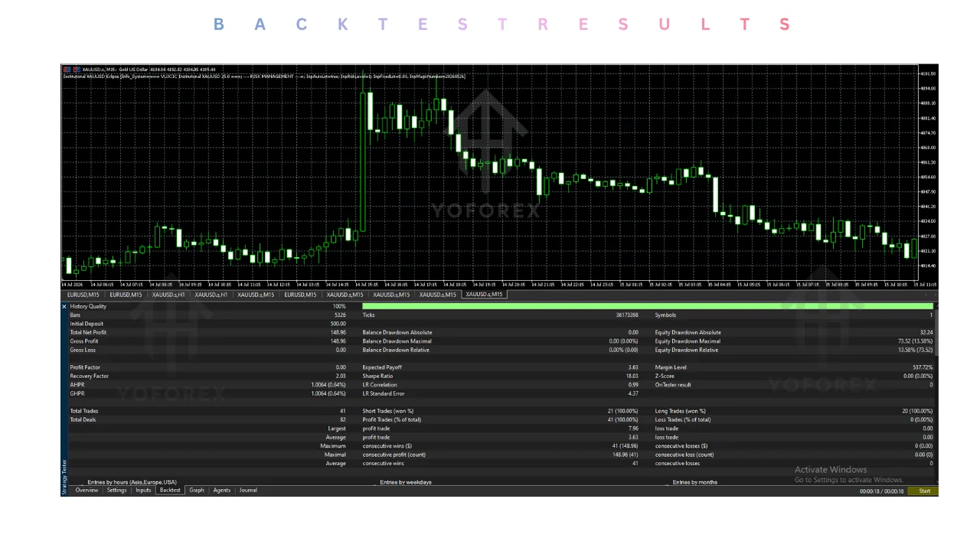The width and height of the screenshot is (980, 551).
Task: Click the Long Trades (won %) label
Action: tap(680, 411)
